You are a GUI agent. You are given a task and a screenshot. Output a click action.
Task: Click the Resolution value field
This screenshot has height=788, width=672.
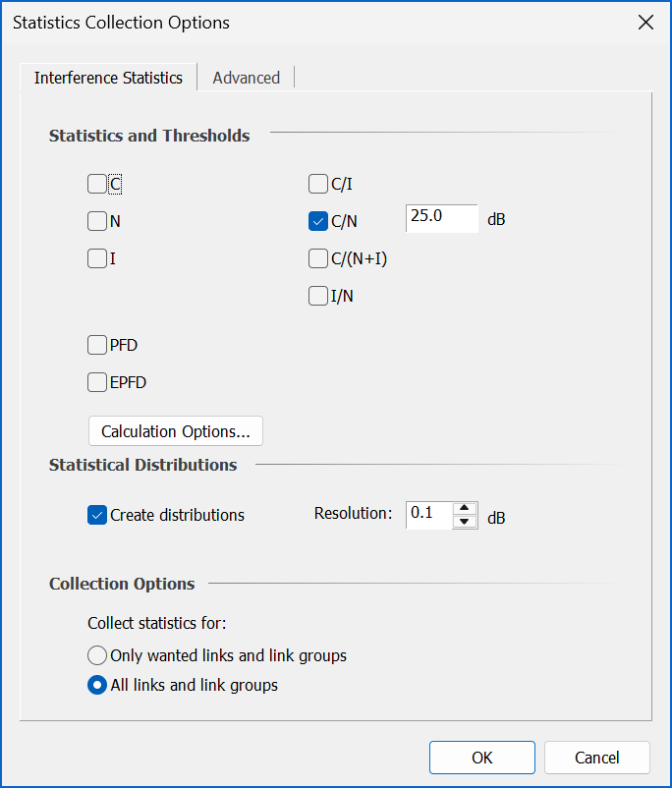pos(428,515)
